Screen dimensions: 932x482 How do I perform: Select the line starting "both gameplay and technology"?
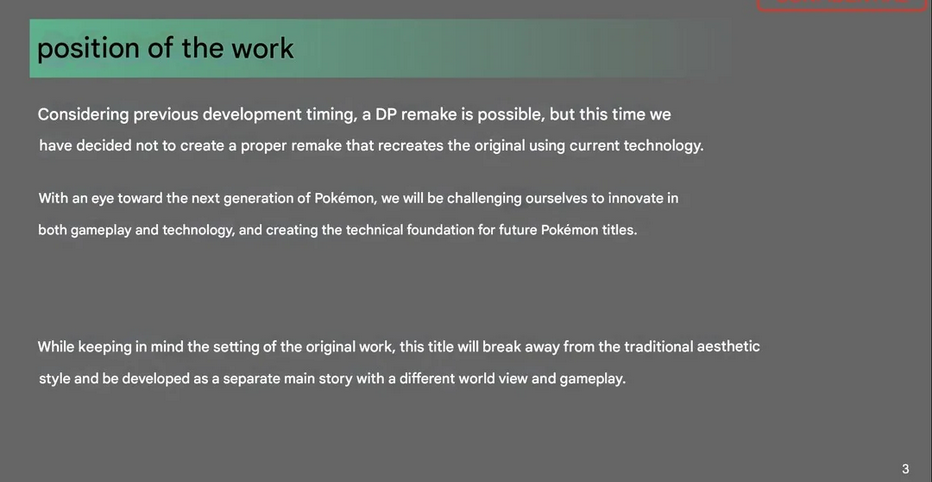point(338,230)
